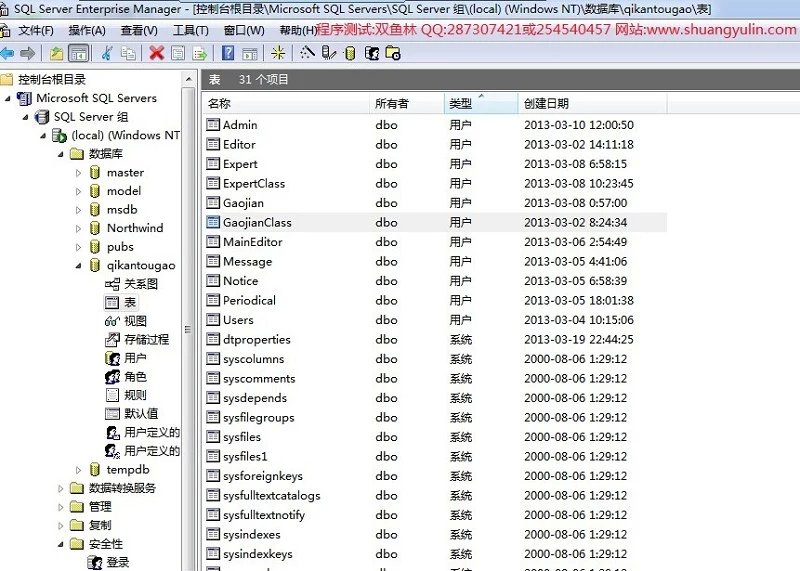Click the table icon beside Admin row
Image resolution: width=800 pixels, height=571 pixels.
click(x=213, y=125)
